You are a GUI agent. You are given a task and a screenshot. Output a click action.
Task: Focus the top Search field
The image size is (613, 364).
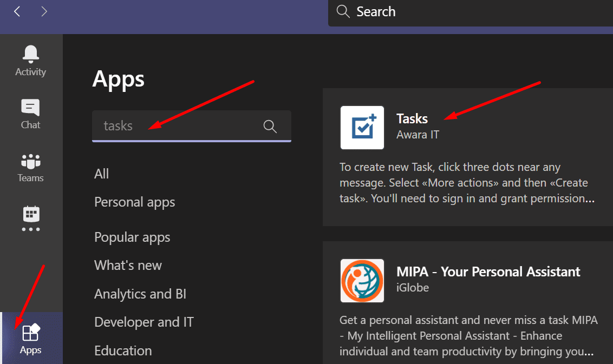470,13
